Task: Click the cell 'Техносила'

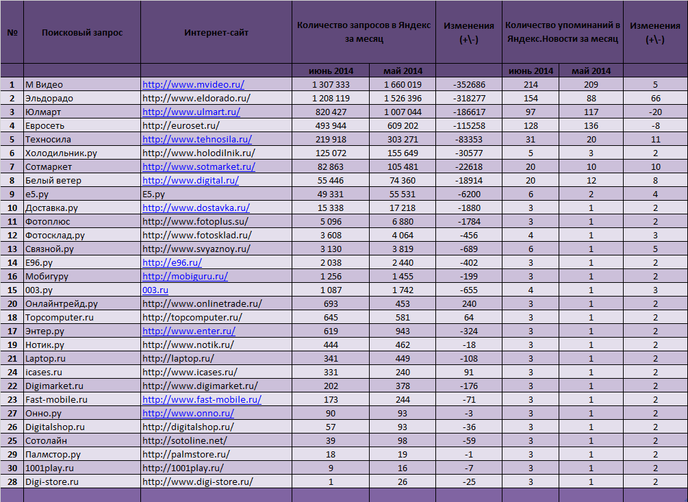Action: coord(82,140)
